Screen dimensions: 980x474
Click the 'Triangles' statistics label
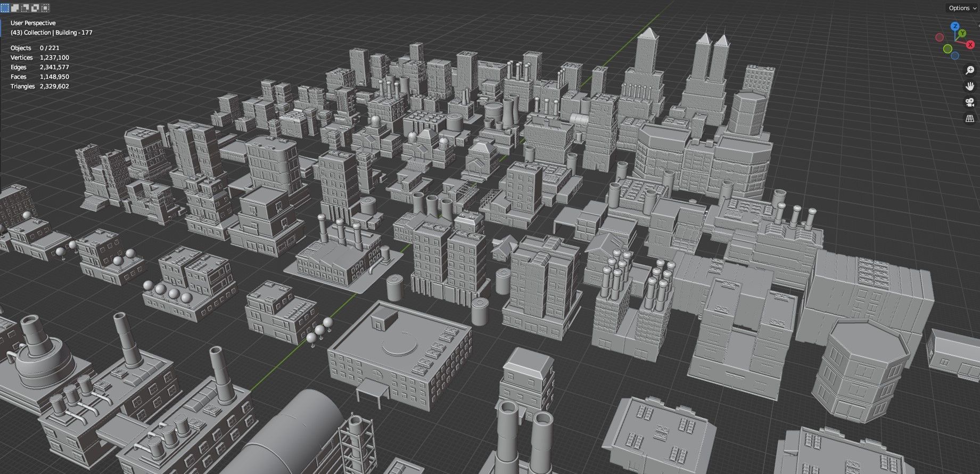(23, 86)
